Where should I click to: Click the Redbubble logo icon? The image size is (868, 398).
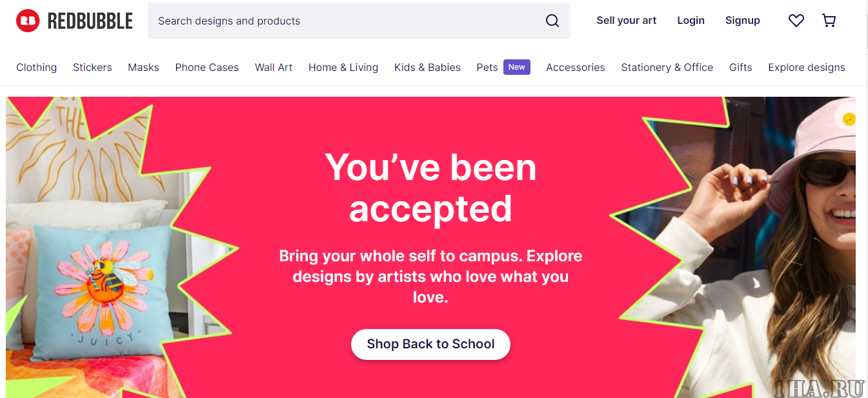click(x=28, y=21)
